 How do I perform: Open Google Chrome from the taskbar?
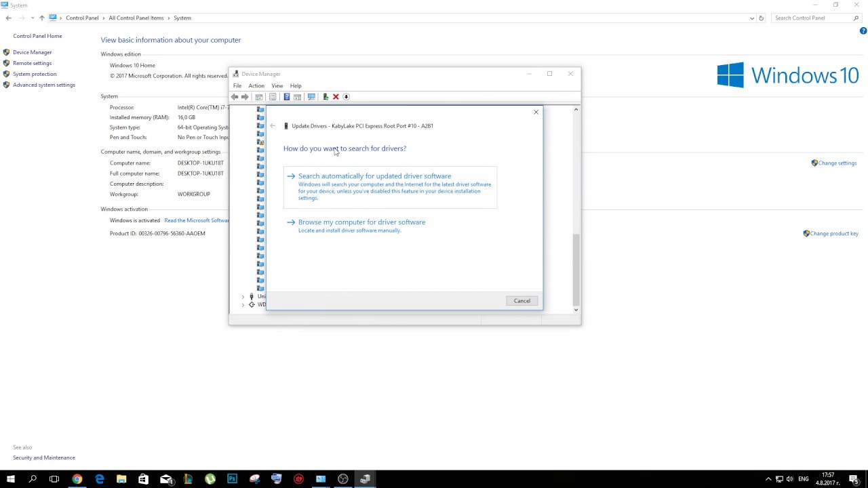(x=77, y=479)
